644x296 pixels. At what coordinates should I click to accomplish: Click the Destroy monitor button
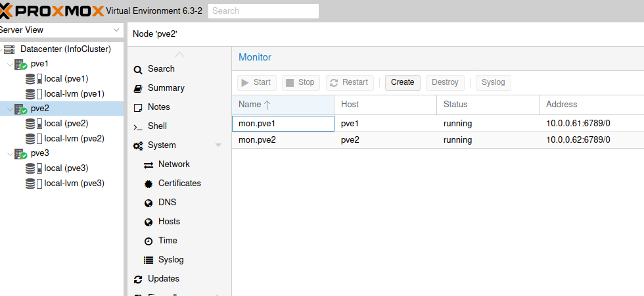(445, 82)
